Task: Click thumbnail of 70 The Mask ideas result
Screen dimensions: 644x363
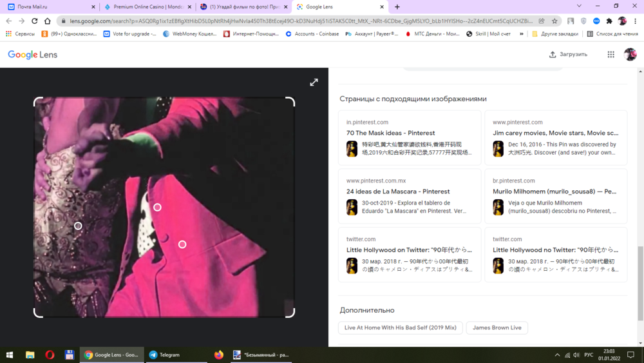Action: [352, 149]
